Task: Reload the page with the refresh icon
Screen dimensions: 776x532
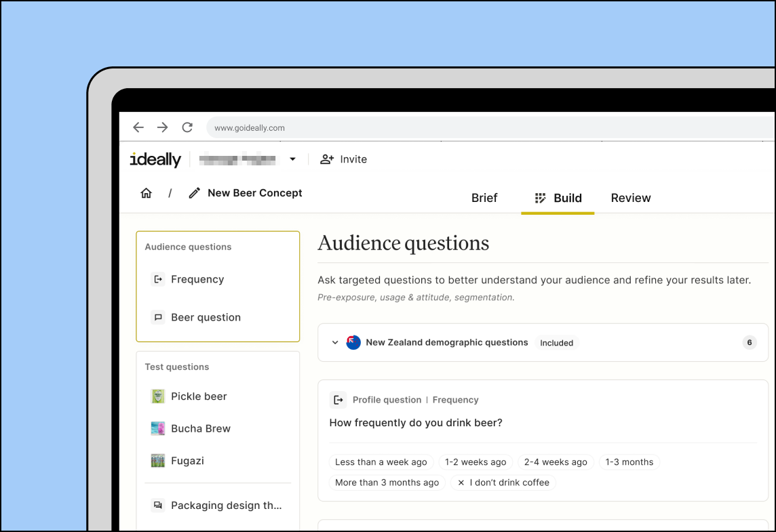Action: (x=187, y=127)
